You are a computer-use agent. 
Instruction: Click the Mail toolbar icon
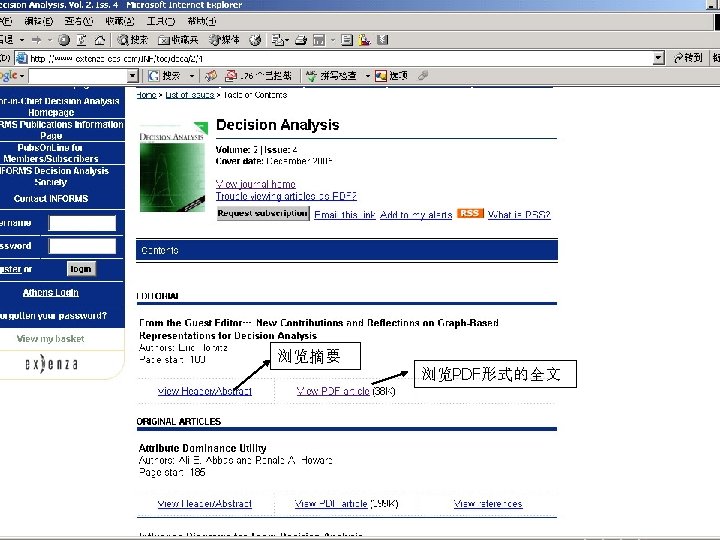click(x=277, y=40)
